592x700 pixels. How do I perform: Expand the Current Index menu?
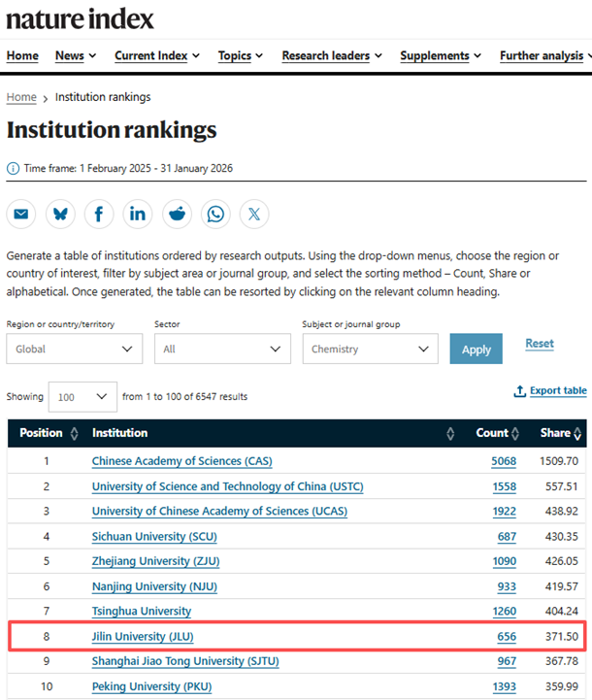click(x=157, y=55)
